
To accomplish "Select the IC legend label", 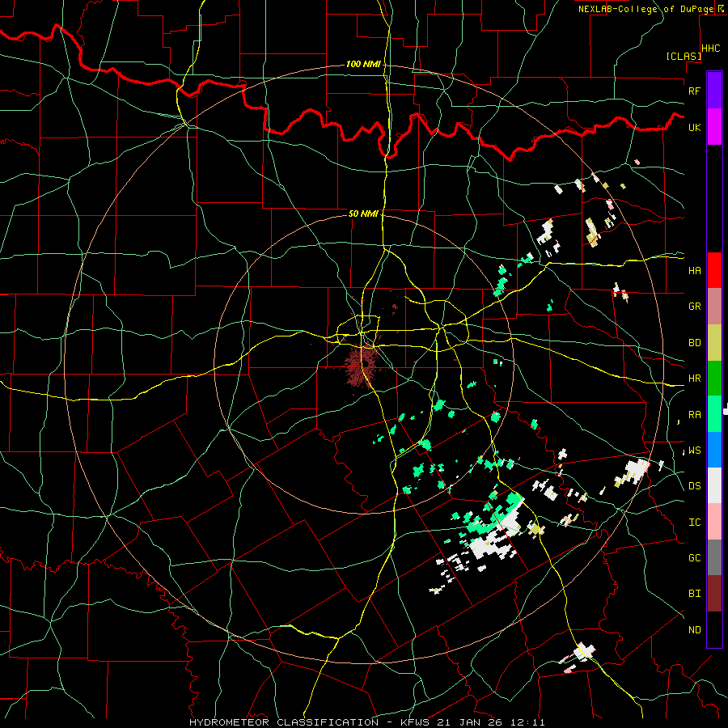I will 694,523.
